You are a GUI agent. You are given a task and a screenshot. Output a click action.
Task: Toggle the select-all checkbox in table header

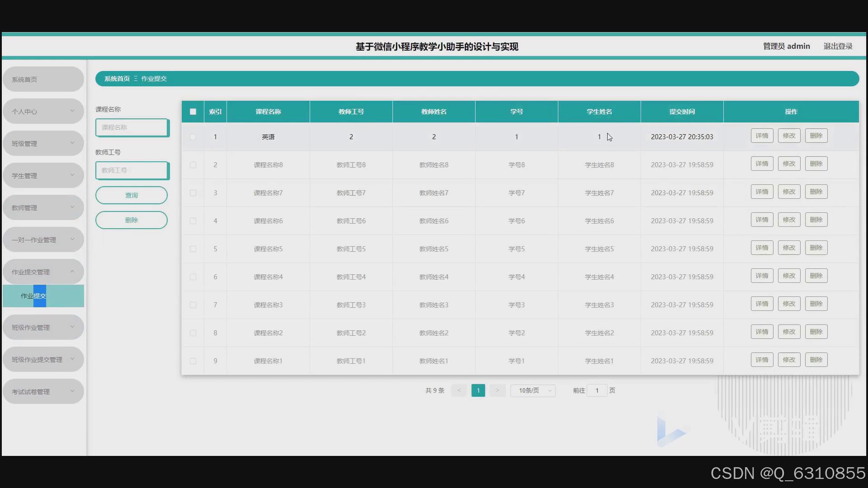[x=193, y=112]
